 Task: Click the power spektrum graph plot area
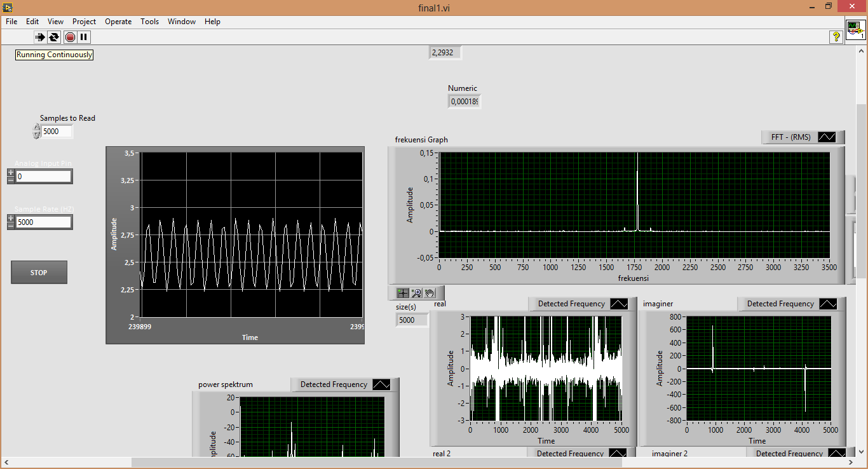pos(312,427)
